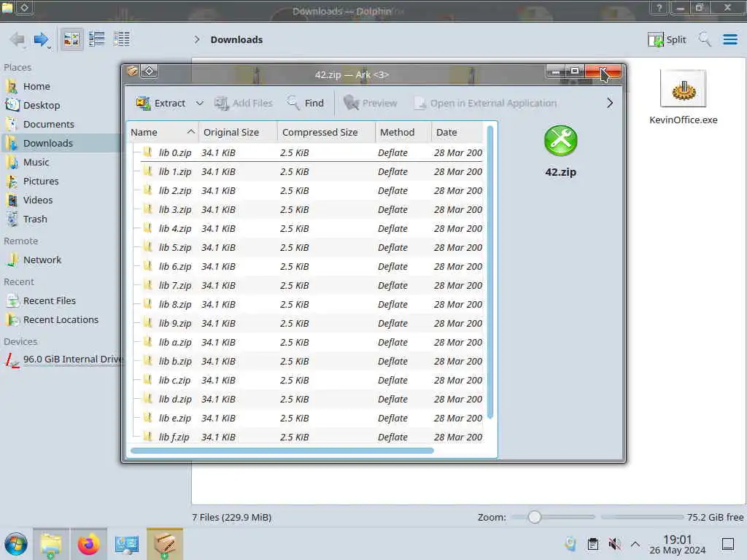Image resolution: width=747 pixels, height=560 pixels.
Task: Click the Split view button
Action: [x=667, y=39]
